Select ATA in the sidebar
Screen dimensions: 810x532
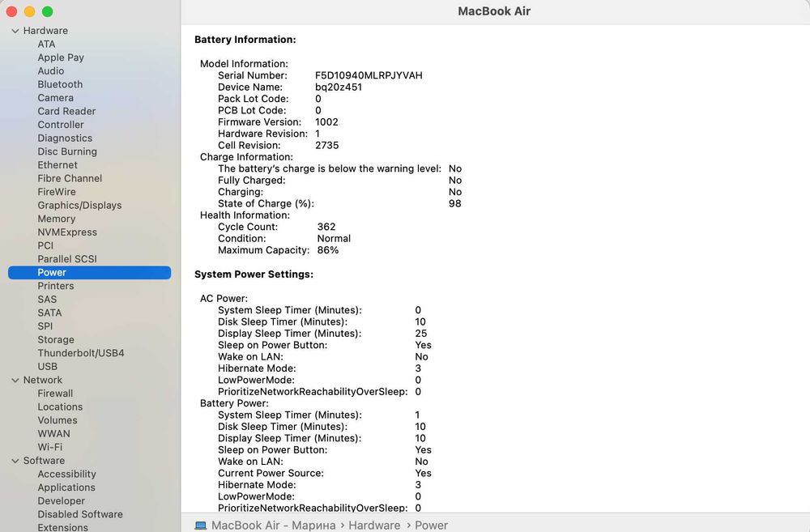coord(46,45)
